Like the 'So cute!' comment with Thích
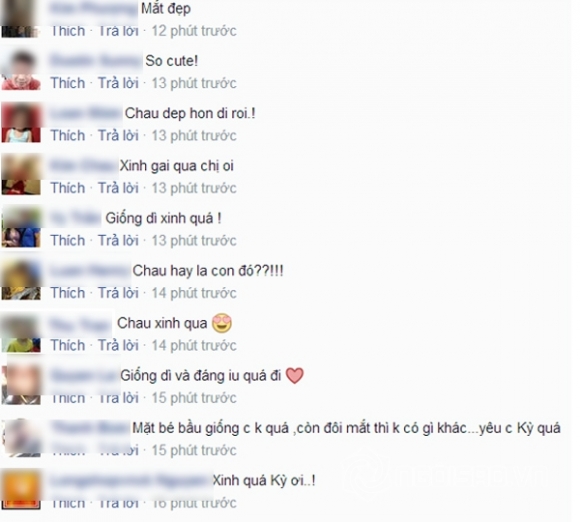The image size is (580, 522). pos(68,83)
